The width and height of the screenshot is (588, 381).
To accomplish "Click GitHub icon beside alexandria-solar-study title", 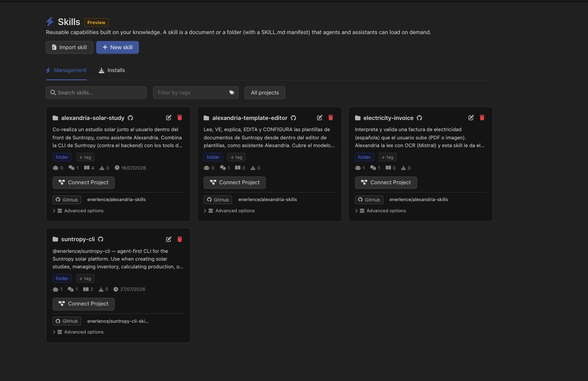I will [x=130, y=118].
